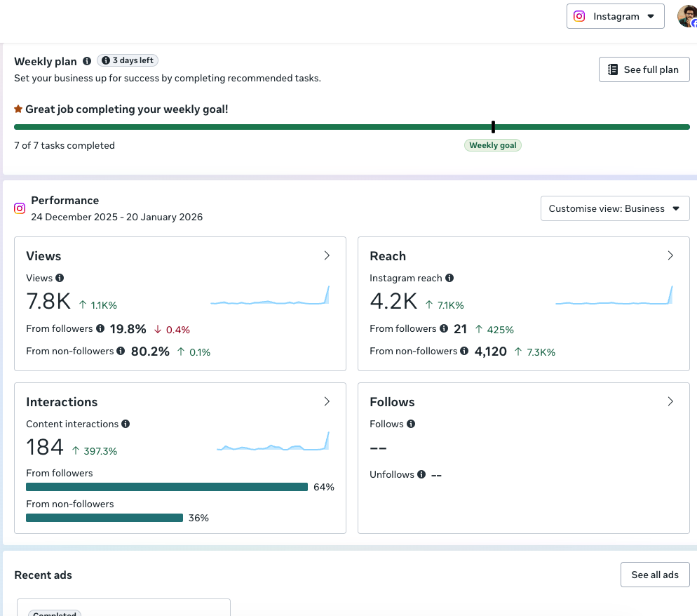Click the 7.8K views value
This screenshot has height=616, width=697.
point(48,302)
